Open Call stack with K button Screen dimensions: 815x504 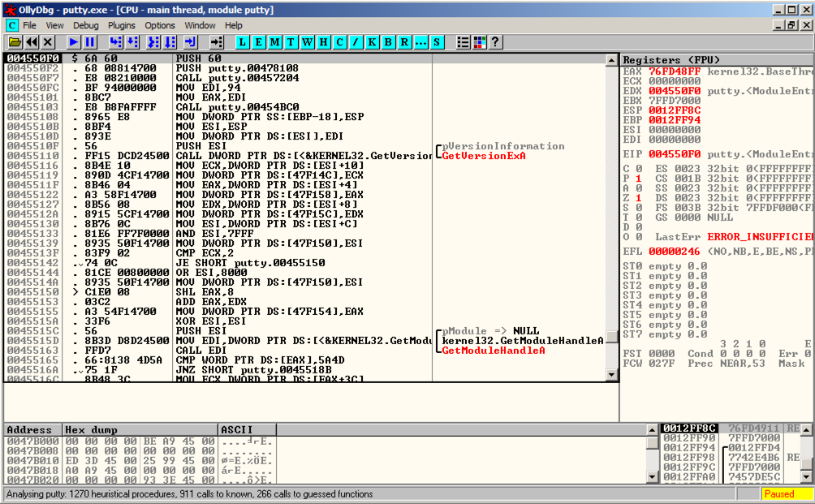pos(372,41)
